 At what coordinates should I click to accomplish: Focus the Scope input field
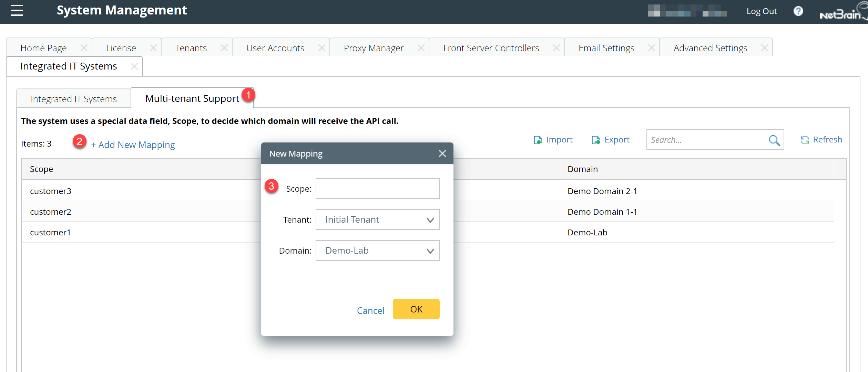tap(377, 189)
